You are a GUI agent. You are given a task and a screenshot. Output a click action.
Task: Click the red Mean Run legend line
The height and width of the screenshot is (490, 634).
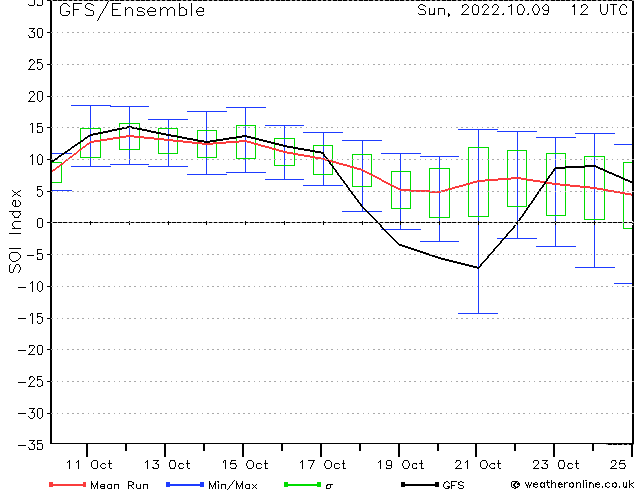(68, 484)
